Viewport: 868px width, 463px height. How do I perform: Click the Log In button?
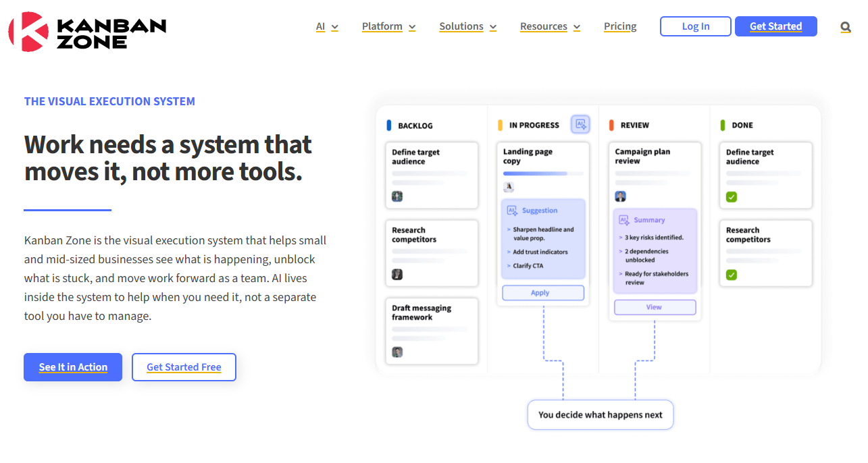[x=696, y=26]
